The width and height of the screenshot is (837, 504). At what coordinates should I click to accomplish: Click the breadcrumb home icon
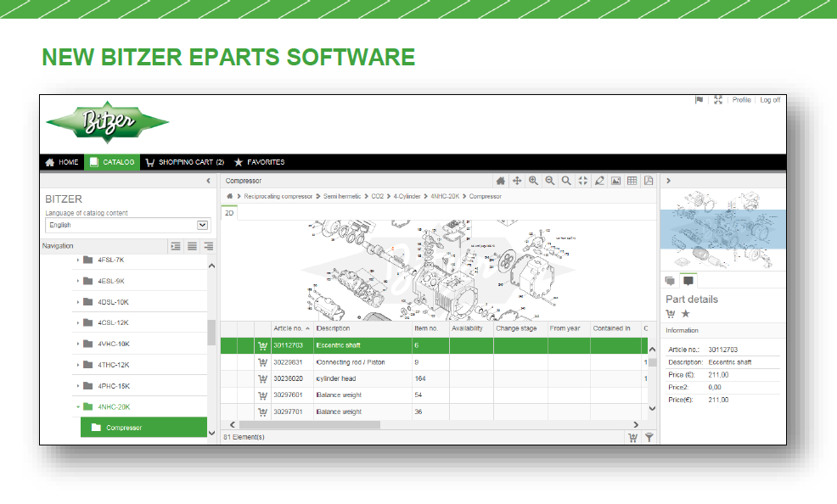[229, 196]
